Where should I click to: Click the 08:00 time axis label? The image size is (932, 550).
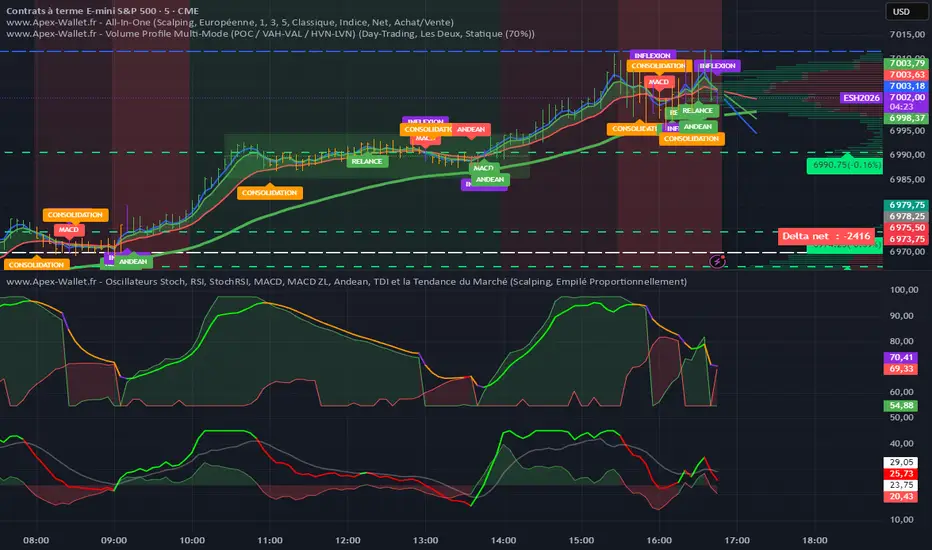(36, 540)
